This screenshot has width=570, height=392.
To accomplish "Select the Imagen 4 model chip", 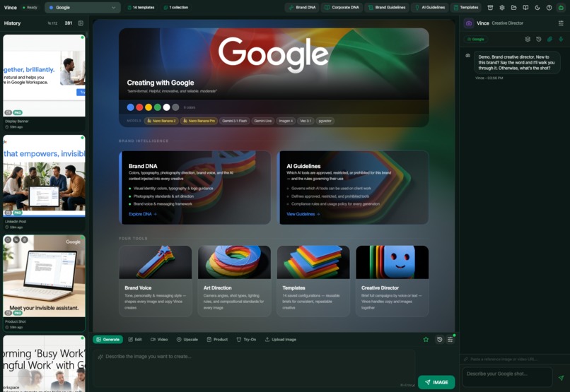I will tap(286, 121).
